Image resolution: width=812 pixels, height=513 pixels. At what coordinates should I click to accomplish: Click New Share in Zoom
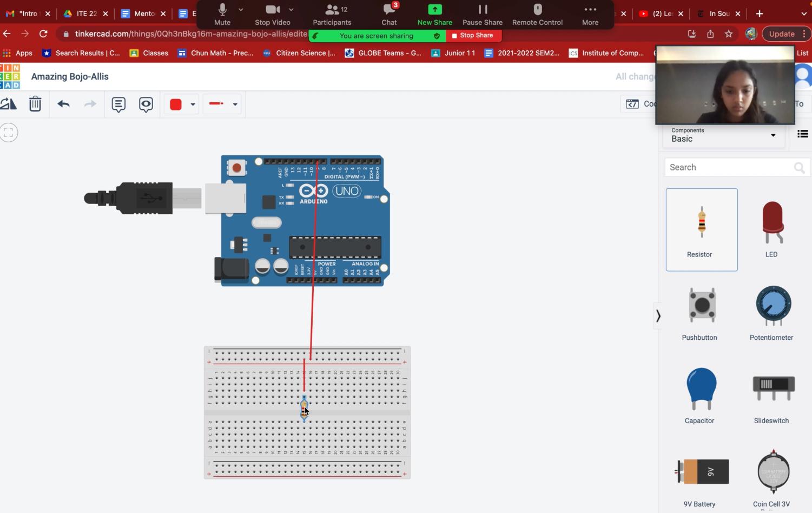pos(435,15)
